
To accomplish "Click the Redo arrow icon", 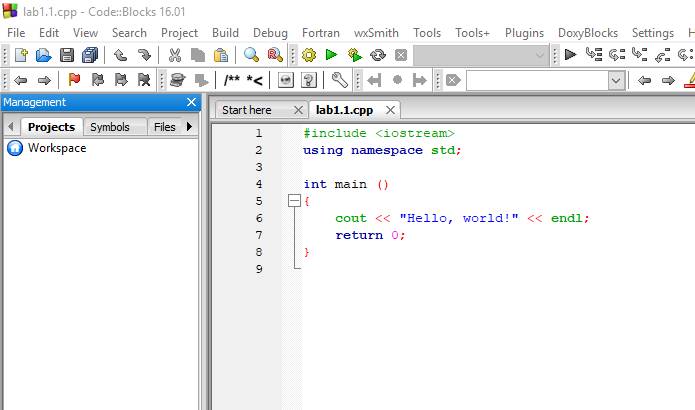I will [144, 55].
